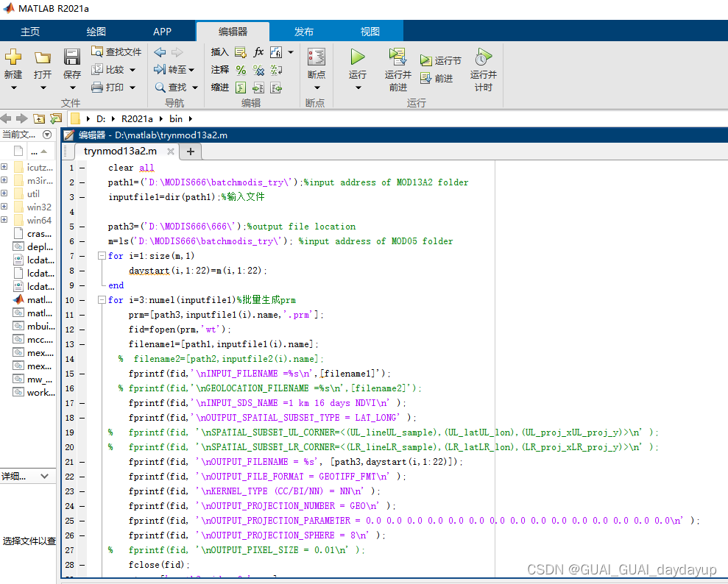Click 运行并计时 (Run and Time)

tap(482, 66)
